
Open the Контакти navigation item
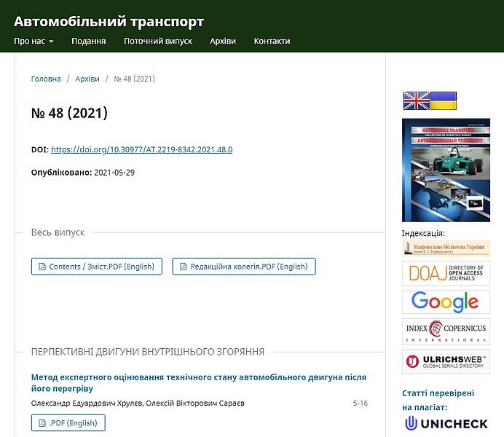(272, 41)
